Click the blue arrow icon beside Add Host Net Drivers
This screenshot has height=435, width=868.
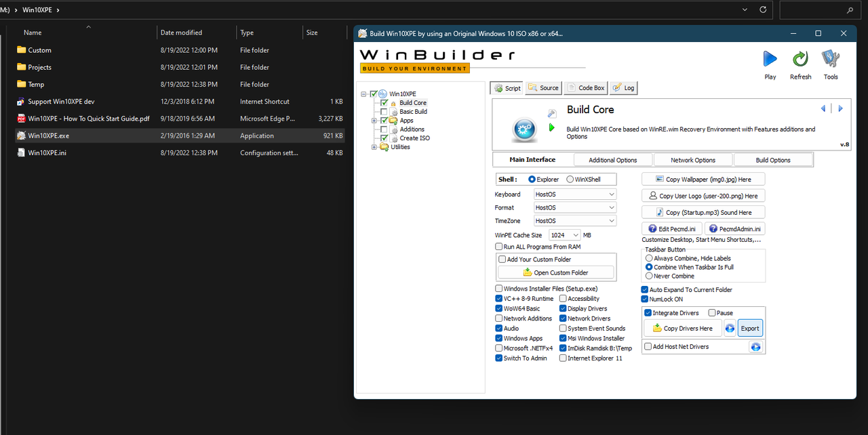click(755, 347)
